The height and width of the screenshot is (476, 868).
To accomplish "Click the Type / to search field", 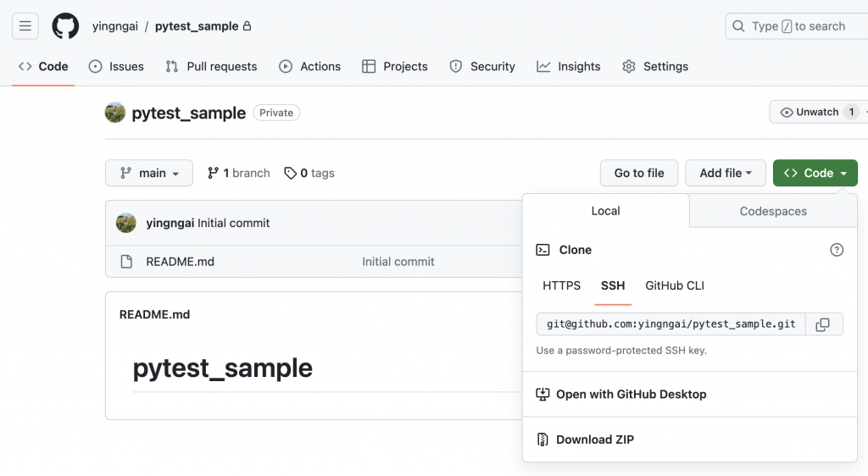I will pos(797,26).
